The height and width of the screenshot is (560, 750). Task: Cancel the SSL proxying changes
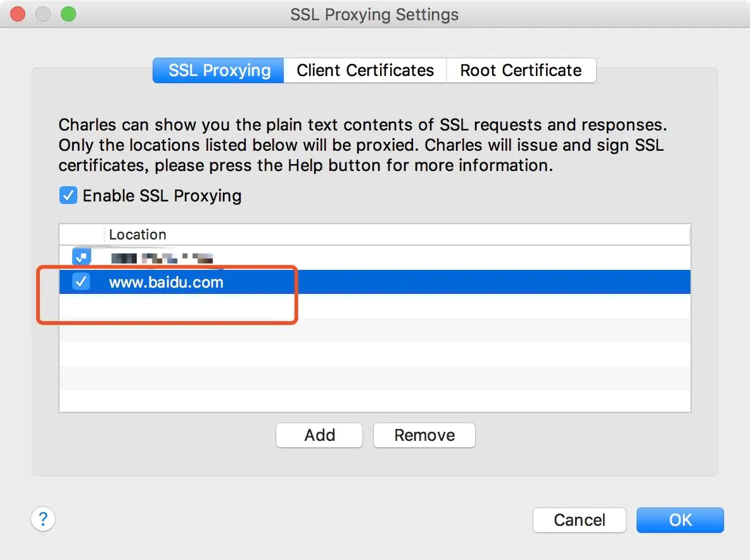(579, 520)
